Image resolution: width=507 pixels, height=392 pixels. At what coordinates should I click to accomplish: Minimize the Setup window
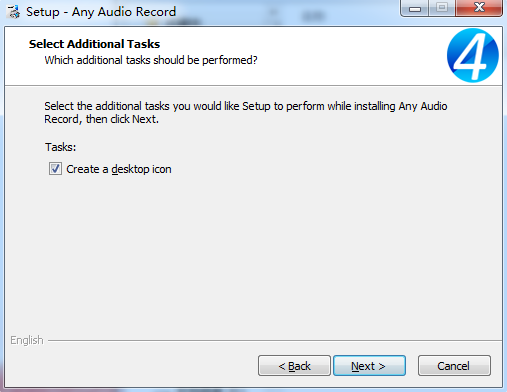coord(415,8)
